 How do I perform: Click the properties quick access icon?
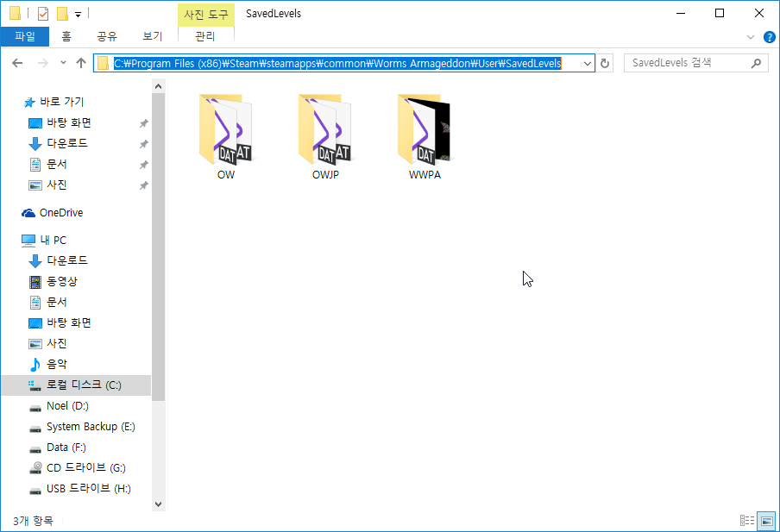(43, 14)
